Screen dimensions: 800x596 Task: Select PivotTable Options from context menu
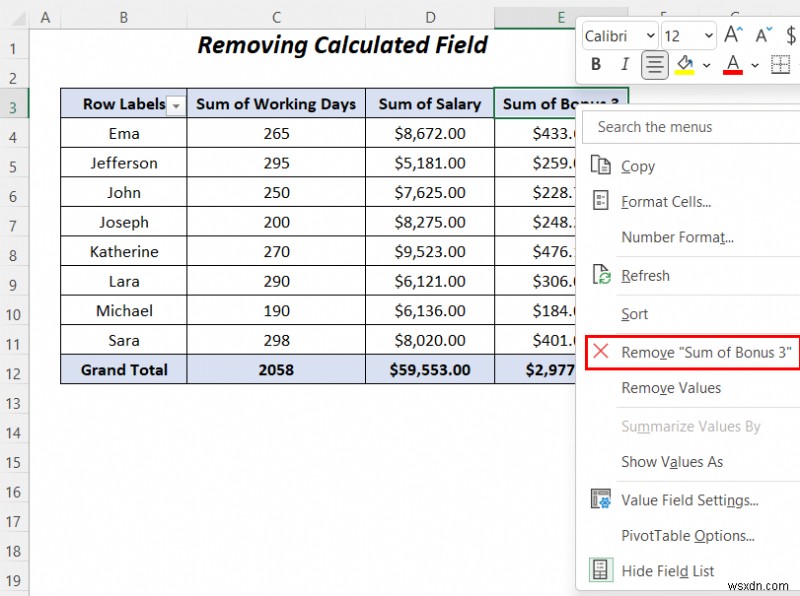pos(687,535)
